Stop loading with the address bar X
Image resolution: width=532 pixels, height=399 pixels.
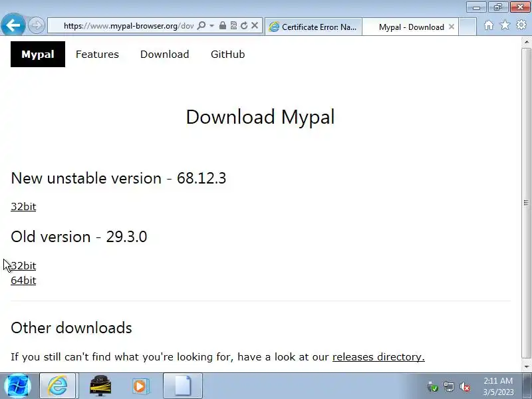[x=255, y=25]
